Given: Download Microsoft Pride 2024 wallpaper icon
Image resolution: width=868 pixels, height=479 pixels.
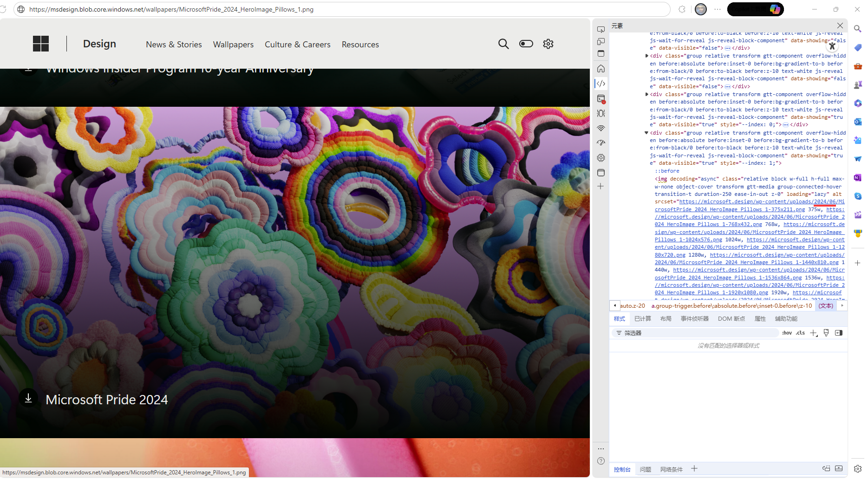Looking at the screenshot, I should click(28, 398).
